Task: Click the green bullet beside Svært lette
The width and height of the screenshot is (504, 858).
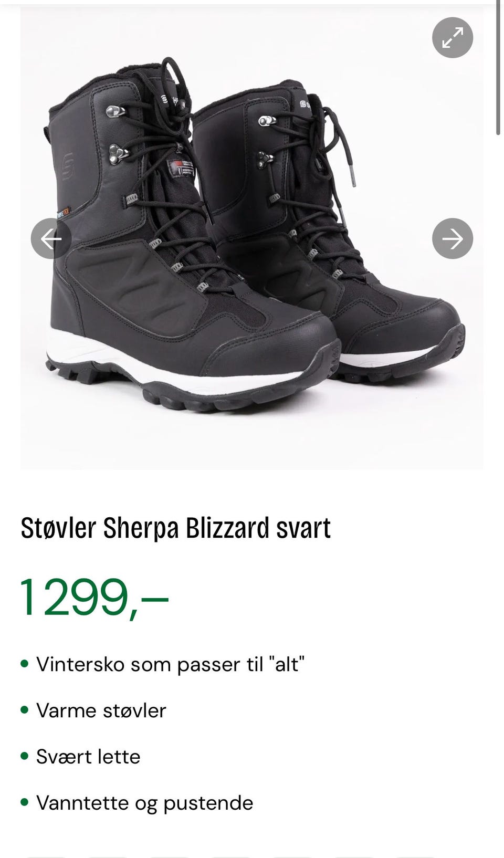Action: pos(24,756)
